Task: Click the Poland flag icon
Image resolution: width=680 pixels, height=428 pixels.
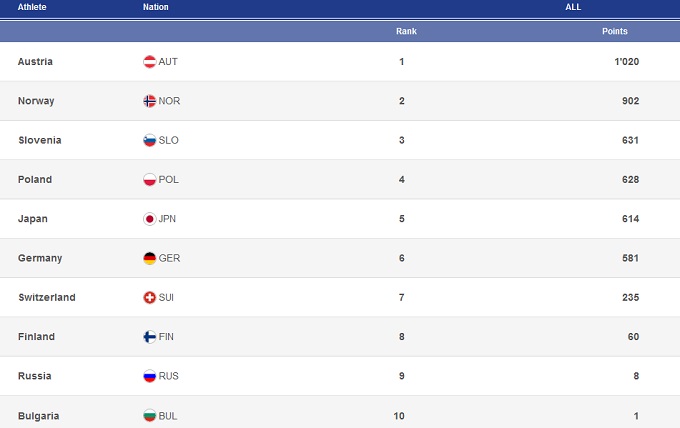Action: (x=150, y=180)
